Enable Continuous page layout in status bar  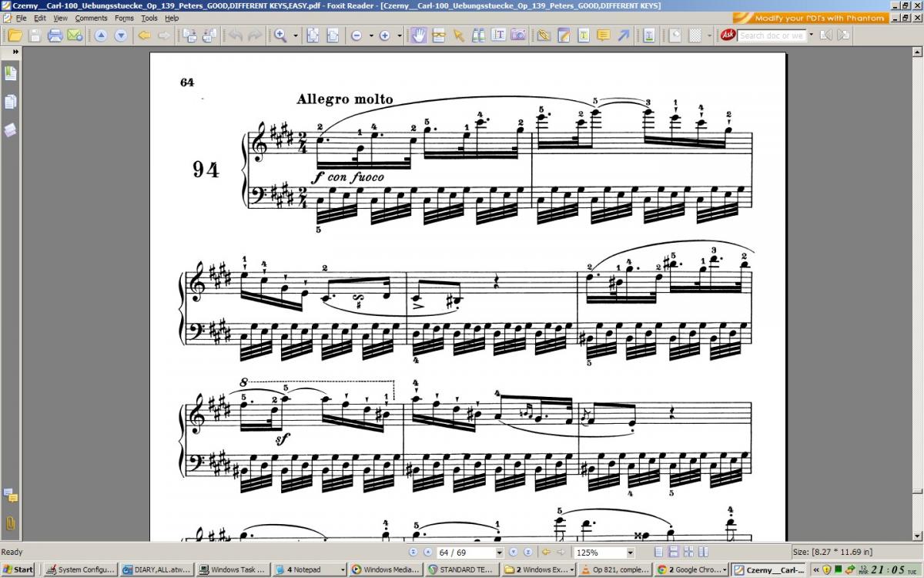(673, 553)
